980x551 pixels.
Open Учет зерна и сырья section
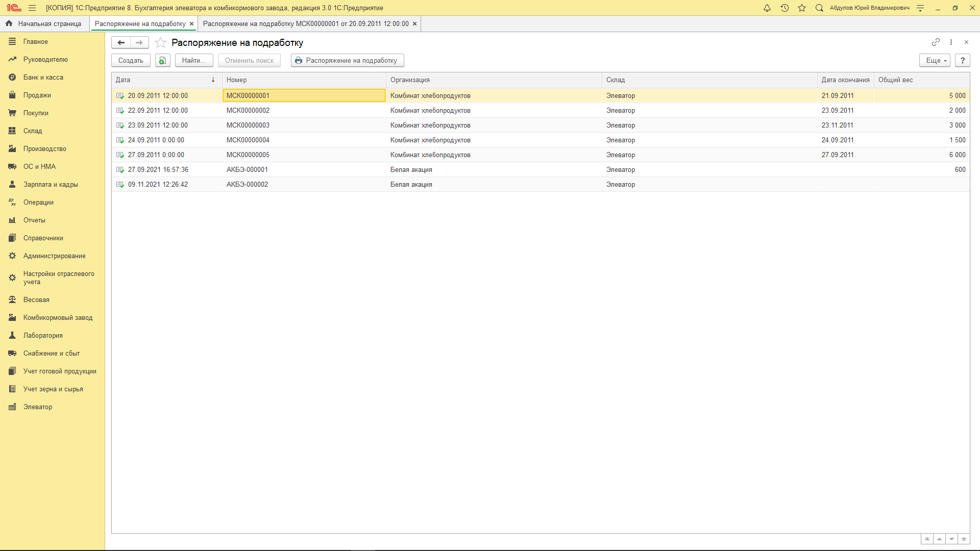point(52,389)
